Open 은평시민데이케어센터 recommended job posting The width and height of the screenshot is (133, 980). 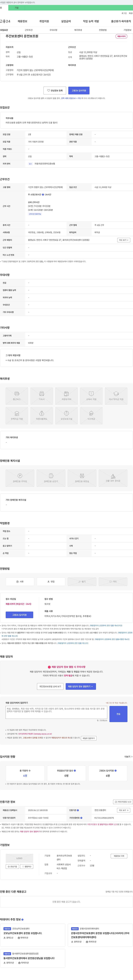click(x=100, y=935)
